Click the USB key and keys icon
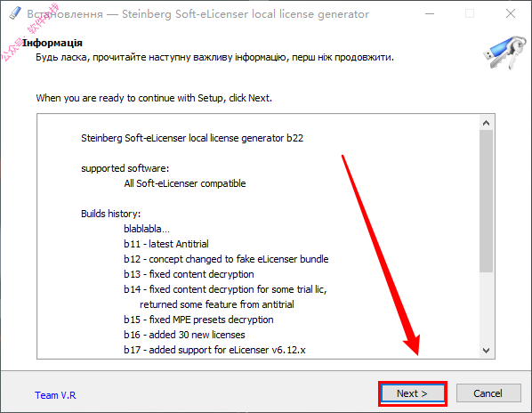532x413 pixels. 505,53
